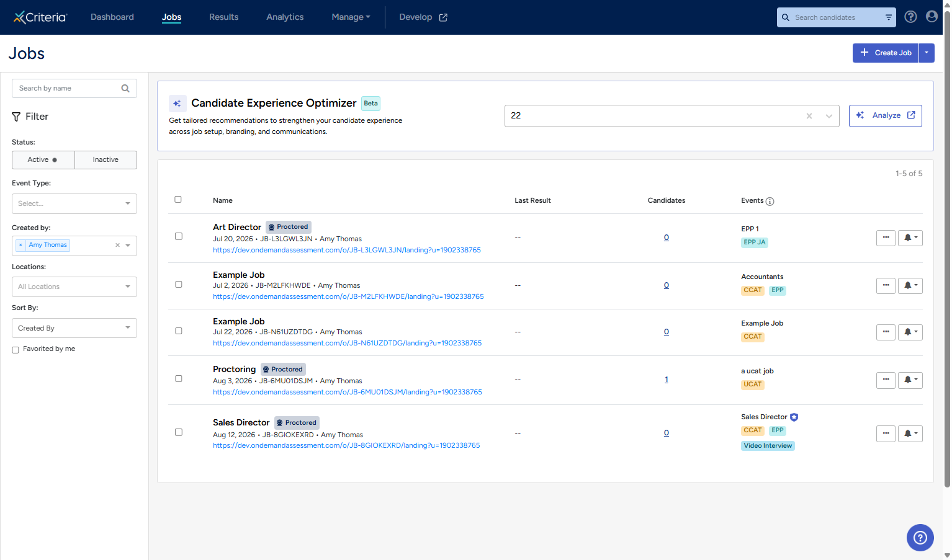Screen dimensions: 952x560
Task: Toggle the select-all checkbox in table header
Action: click(178, 200)
